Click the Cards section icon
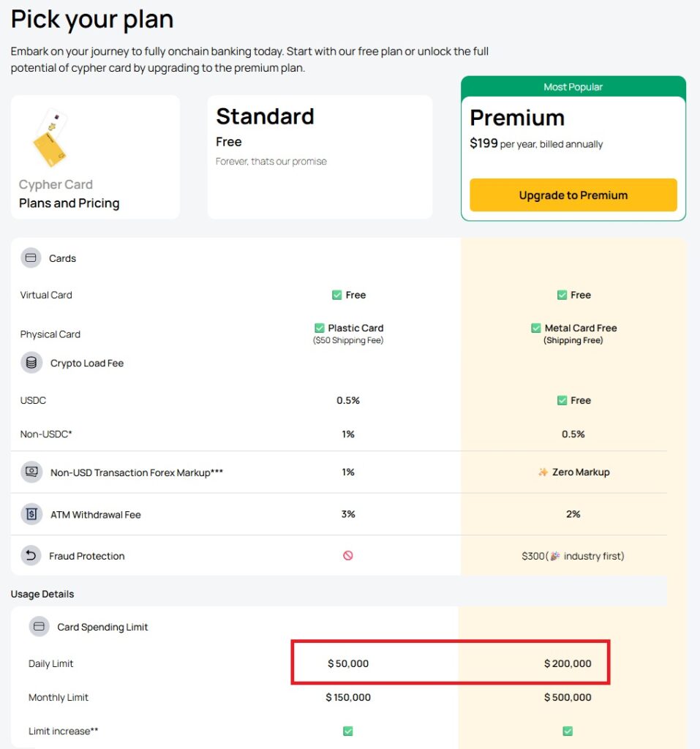Viewport: 700px width, 749px height. tap(31, 258)
